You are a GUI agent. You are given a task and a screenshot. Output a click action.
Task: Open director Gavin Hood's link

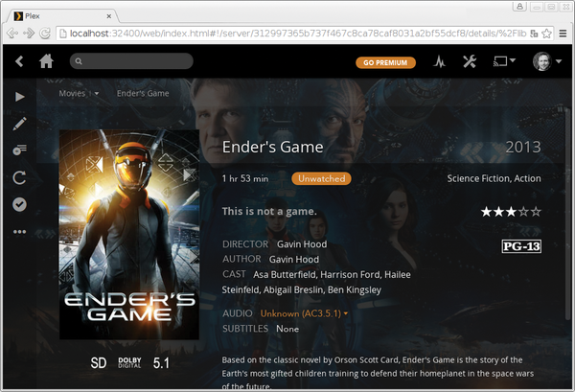point(302,244)
